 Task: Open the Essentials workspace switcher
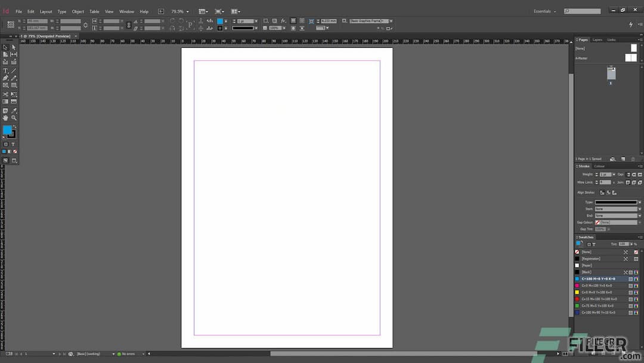[x=543, y=11]
